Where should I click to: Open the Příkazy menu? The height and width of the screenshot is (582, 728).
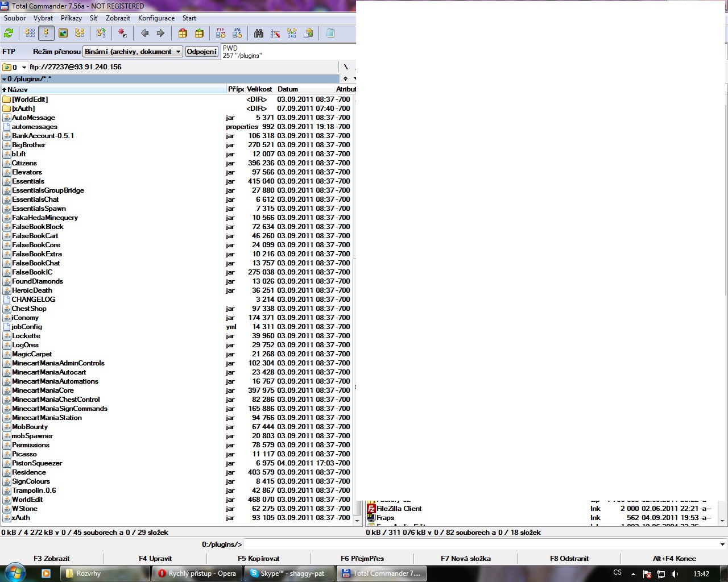point(72,18)
